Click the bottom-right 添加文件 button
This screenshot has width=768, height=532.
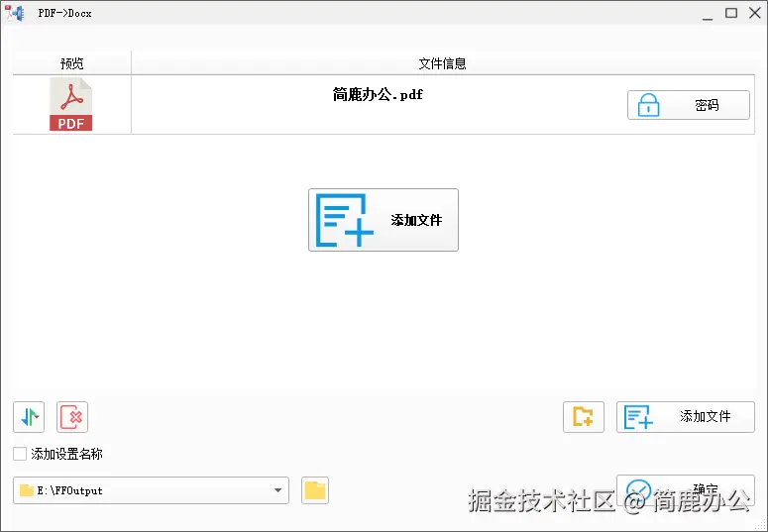pyautogui.click(x=685, y=417)
